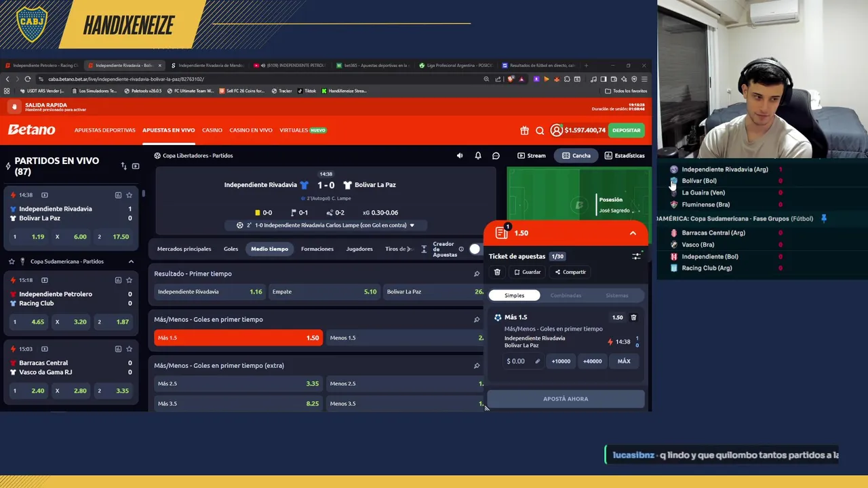868x488 pixels.
Task: Open the browser hamburger menu
Action: [x=644, y=79]
